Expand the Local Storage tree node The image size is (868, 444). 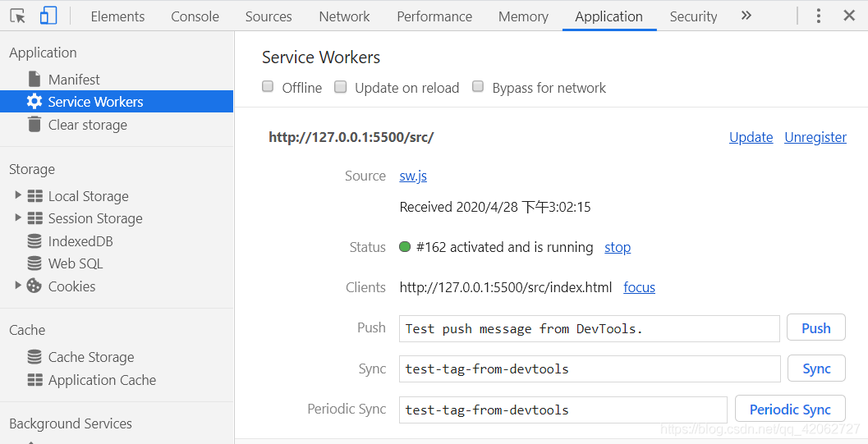click(x=18, y=195)
